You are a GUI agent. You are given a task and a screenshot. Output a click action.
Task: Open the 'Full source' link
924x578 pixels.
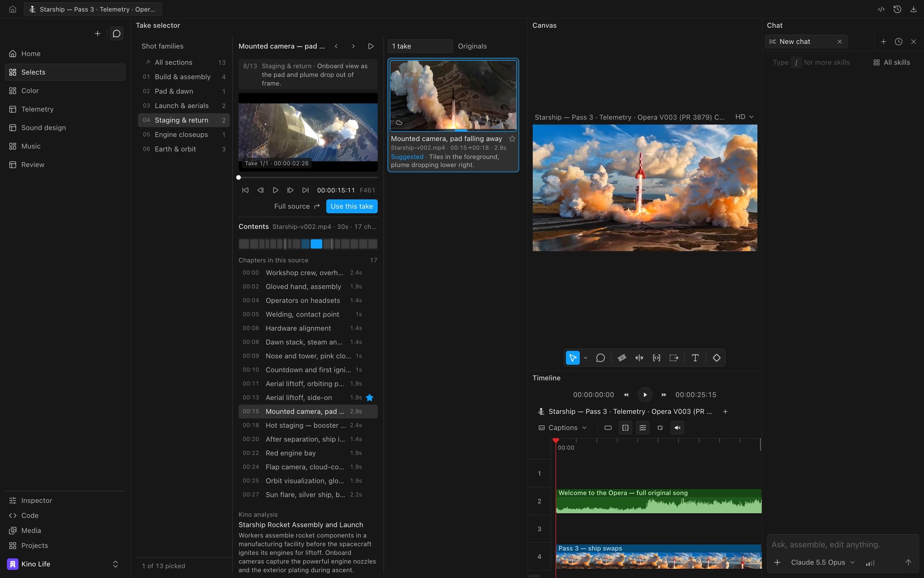tap(297, 206)
